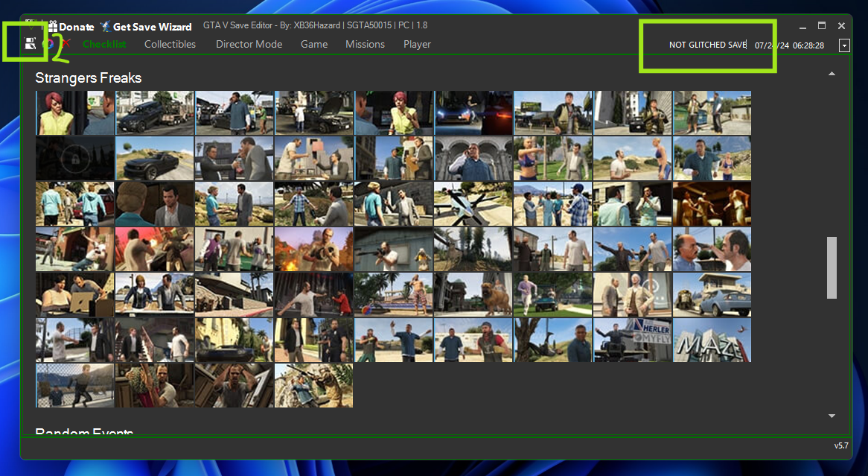Select the Franklin with bikini woman thumbnail
The image size is (868, 476).
point(712,159)
